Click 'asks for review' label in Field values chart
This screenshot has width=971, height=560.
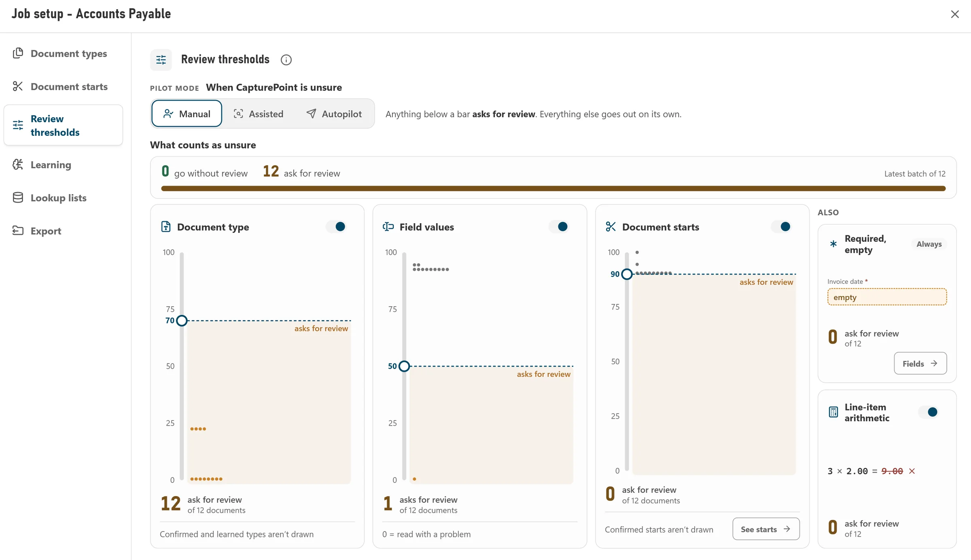(543, 374)
